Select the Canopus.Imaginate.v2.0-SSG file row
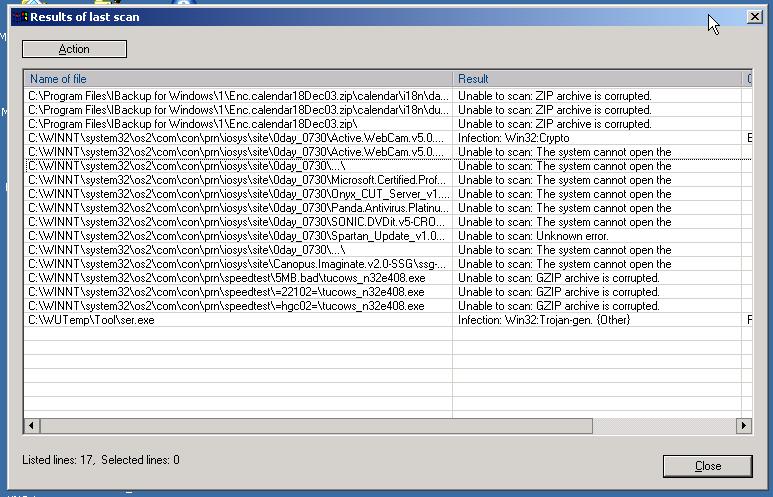Viewport: 773px width, 497px height. [238, 264]
